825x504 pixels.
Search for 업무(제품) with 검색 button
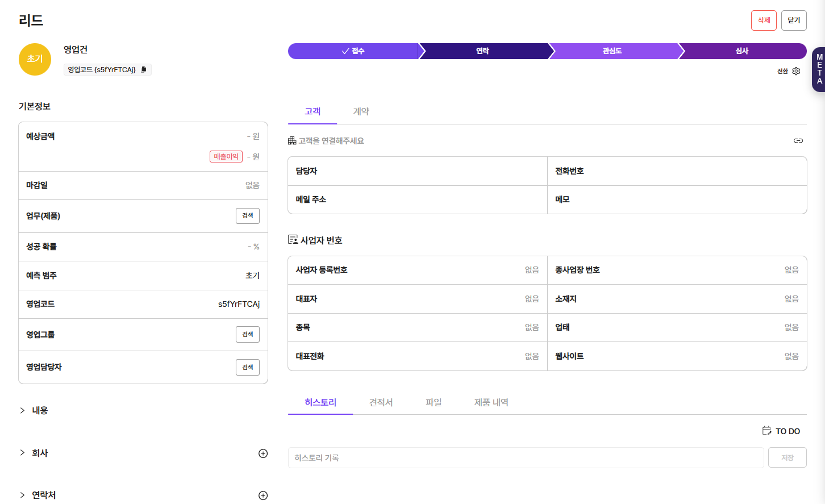pos(247,216)
